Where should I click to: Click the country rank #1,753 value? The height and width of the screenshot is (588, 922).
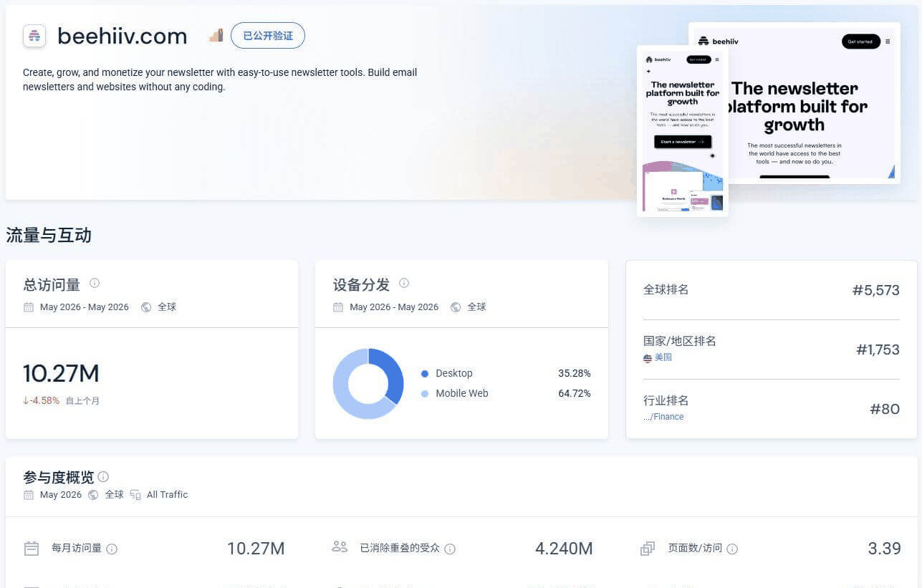(878, 350)
